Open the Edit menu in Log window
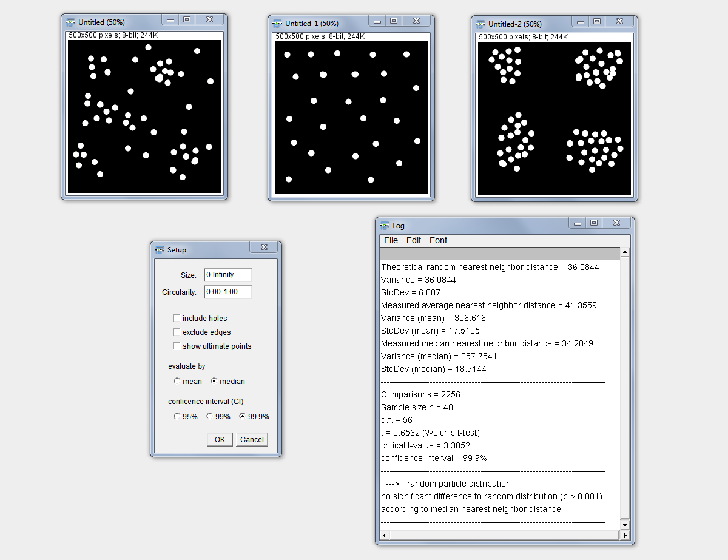The height and width of the screenshot is (560, 728). tap(414, 240)
